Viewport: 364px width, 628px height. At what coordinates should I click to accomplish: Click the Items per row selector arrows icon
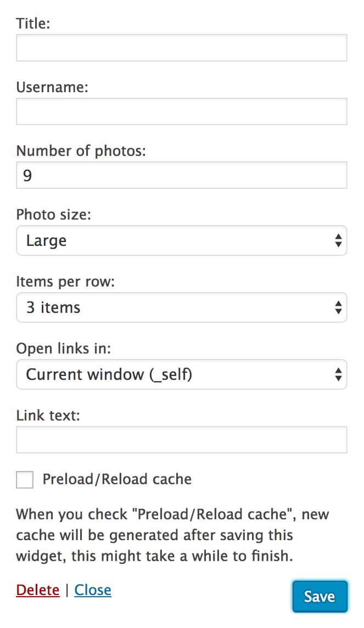[x=337, y=307]
